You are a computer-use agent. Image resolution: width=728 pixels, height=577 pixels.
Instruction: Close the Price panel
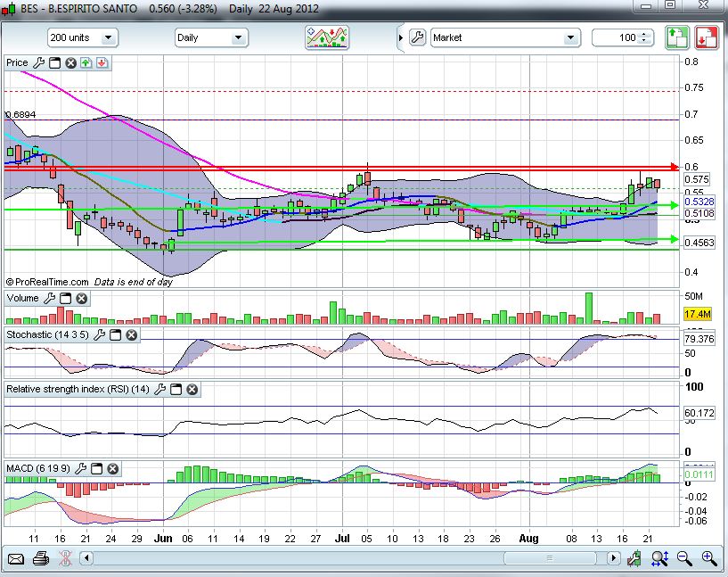pos(70,62)
